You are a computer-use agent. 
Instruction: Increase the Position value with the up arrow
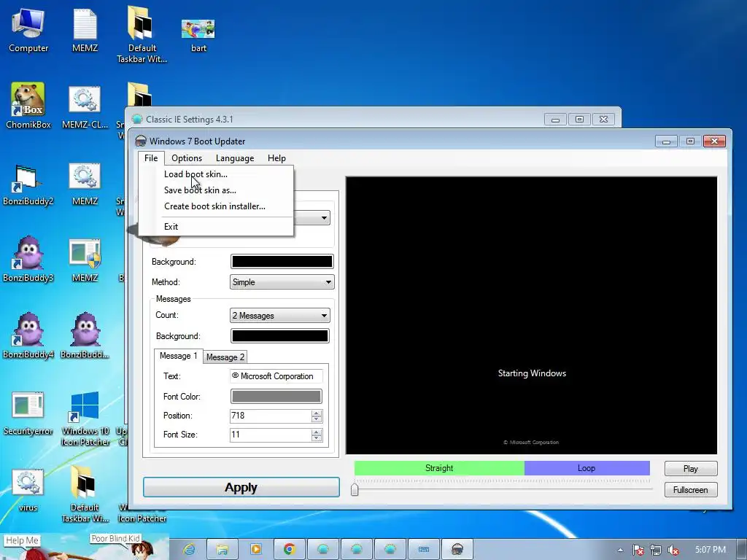[x=317, y=413]
